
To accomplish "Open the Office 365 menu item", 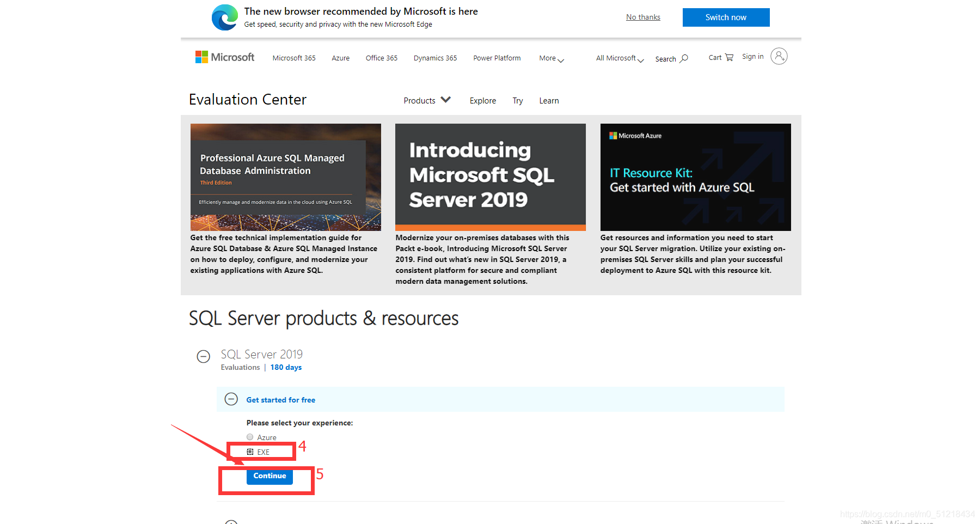I will pos(382,58).
